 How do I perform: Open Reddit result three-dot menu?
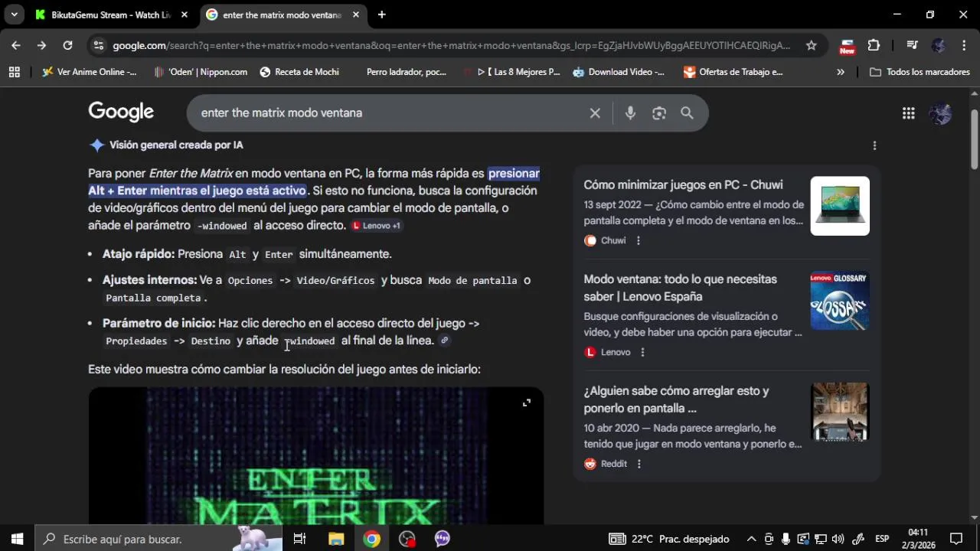click(x=639, y=464)
